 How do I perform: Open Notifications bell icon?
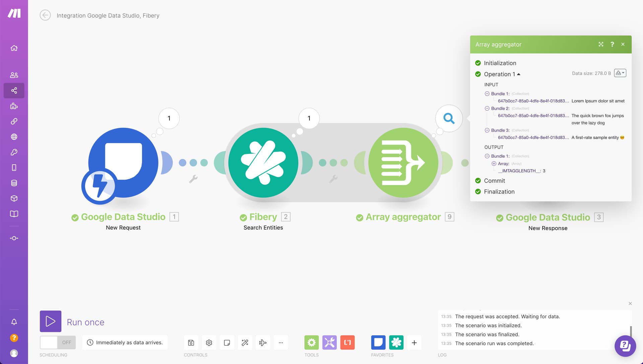[14, 322]
